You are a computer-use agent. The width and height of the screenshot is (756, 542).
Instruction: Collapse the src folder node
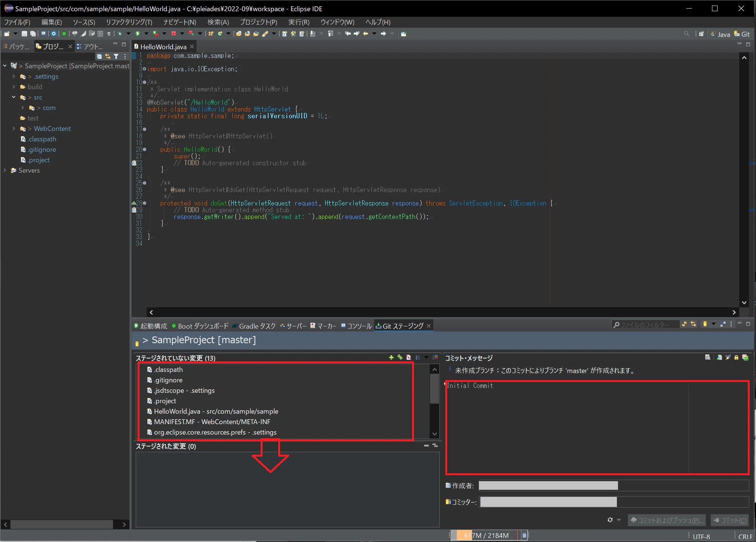coord(14,97)
